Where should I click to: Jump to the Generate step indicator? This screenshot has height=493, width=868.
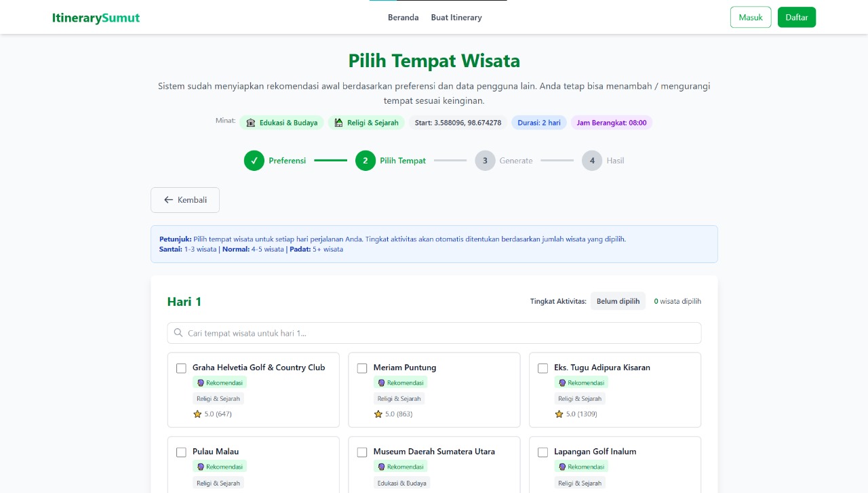coord(485,161)
